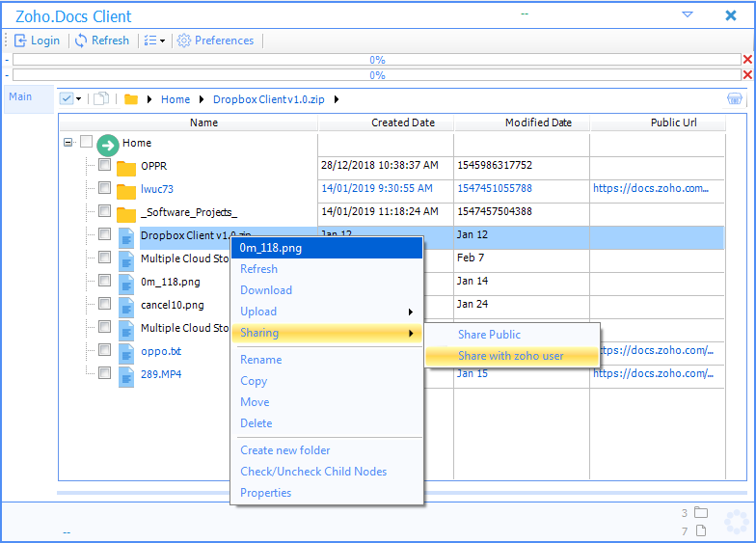Select Share with zoho user

pos(512,356)
